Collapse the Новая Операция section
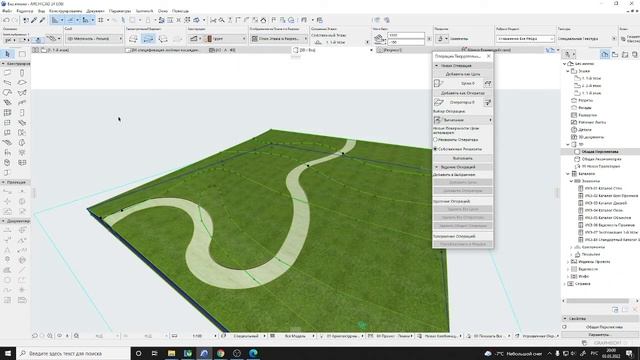640x360 pixels. tap(436, 65)
